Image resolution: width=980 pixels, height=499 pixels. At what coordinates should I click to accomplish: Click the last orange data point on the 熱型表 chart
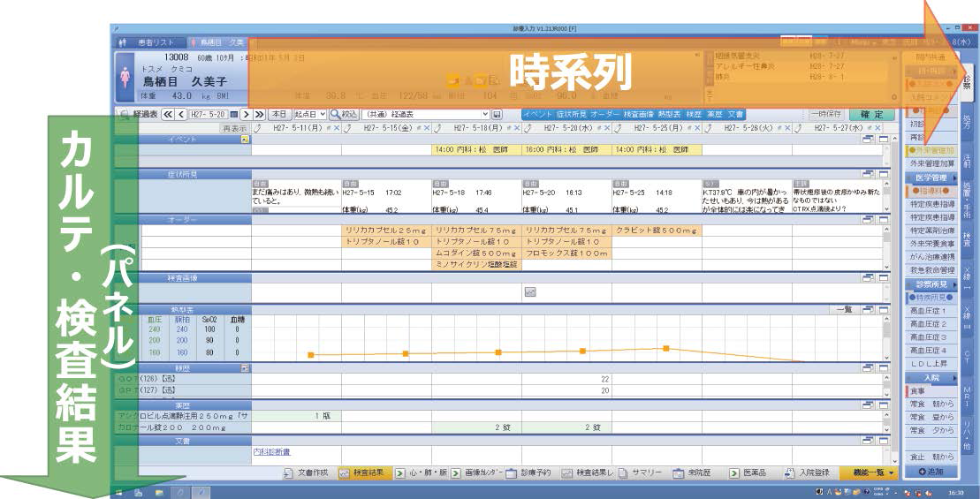click(665, 348)
